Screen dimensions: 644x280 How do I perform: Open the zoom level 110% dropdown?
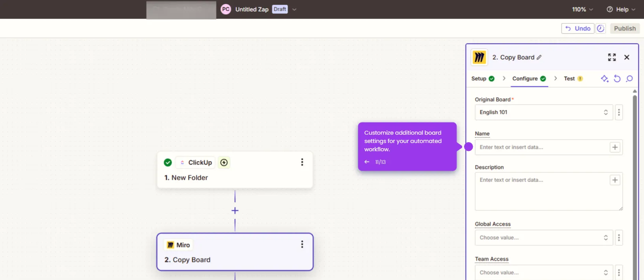point(582,9)
